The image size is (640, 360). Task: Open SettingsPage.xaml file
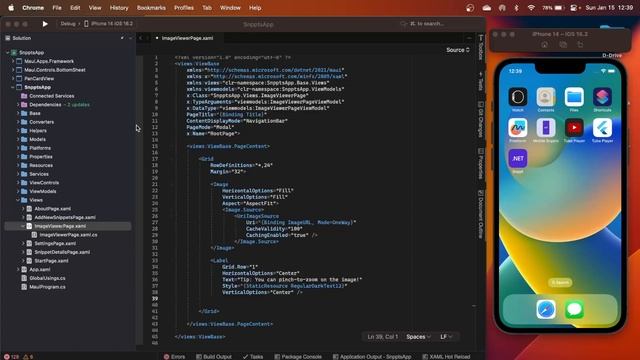55,243
